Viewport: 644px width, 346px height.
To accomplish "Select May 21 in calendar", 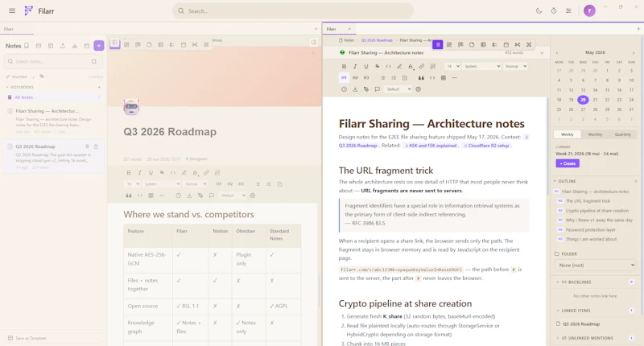I will (595, 100).
